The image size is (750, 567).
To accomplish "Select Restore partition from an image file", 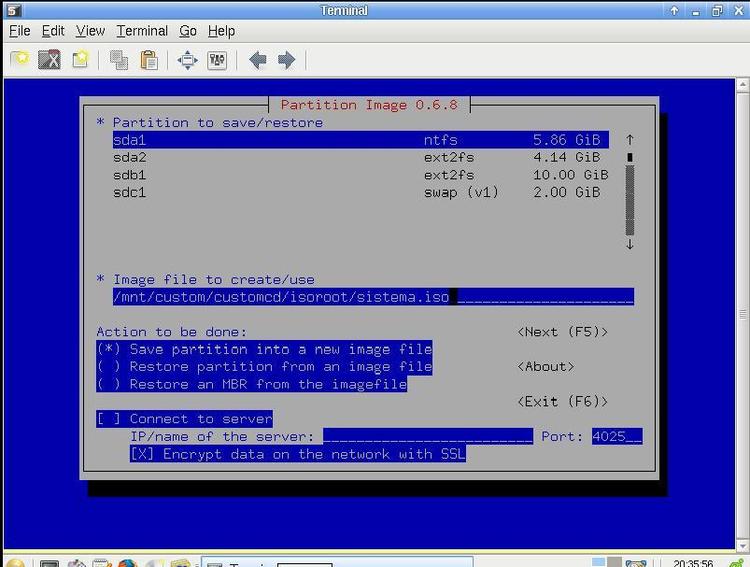I will point(264,367).
